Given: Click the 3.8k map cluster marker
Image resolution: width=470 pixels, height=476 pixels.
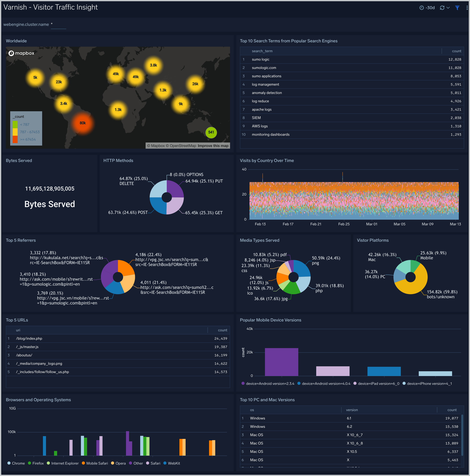Looking at the screenshot, I should pyautogui.click(x=153, y=65).
